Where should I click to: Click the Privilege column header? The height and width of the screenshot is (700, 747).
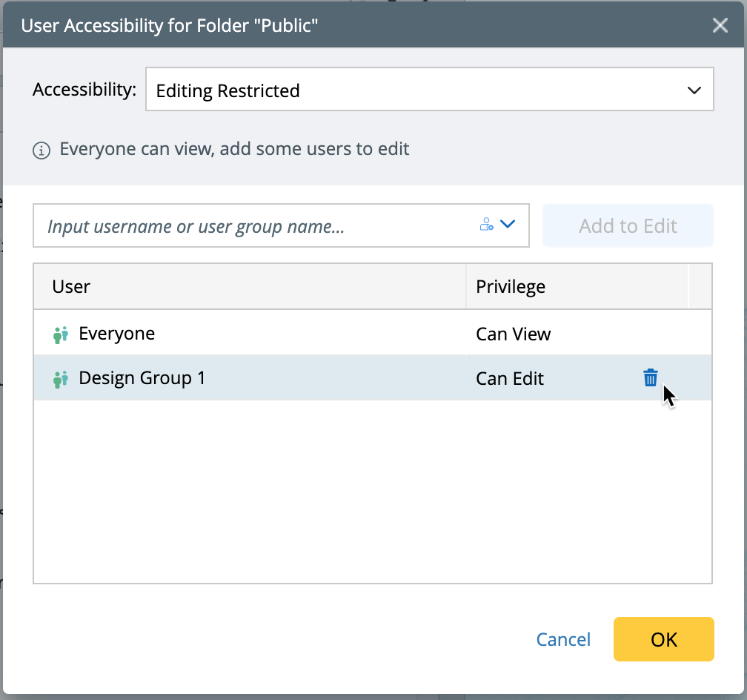511,287
